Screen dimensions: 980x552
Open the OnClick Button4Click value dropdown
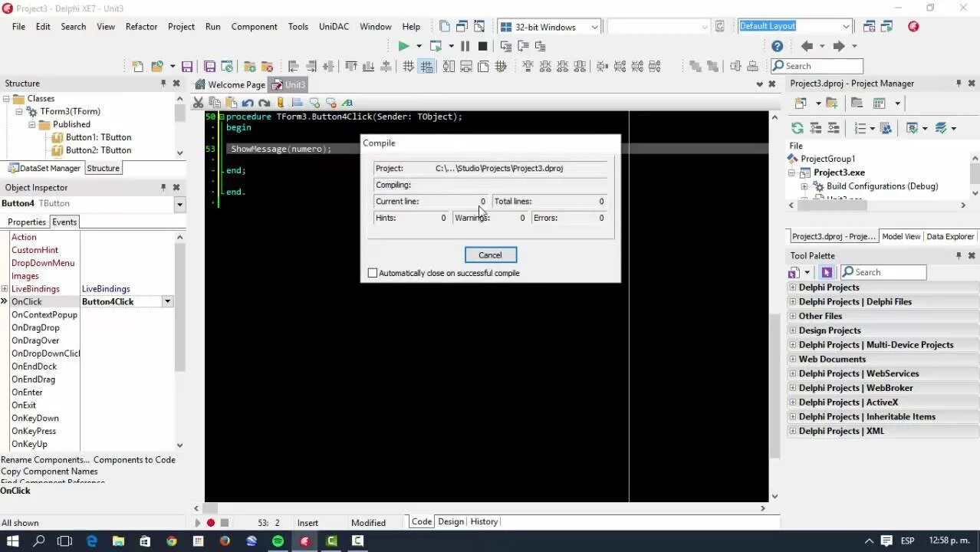tap(167, 302)
